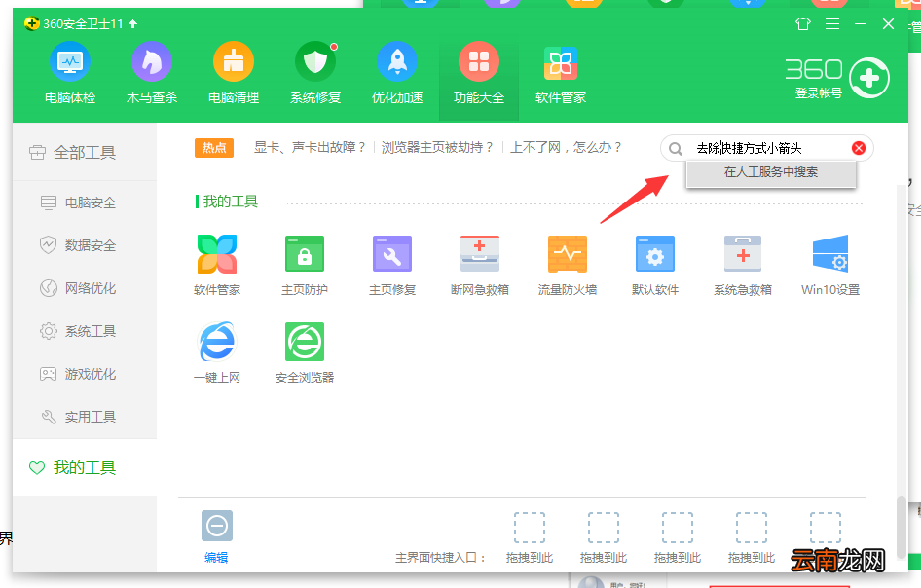Launch 一键上网 one-click internet tool
Image resolution: width=921 pixels, height=588 pixels.
click(217, 351)
